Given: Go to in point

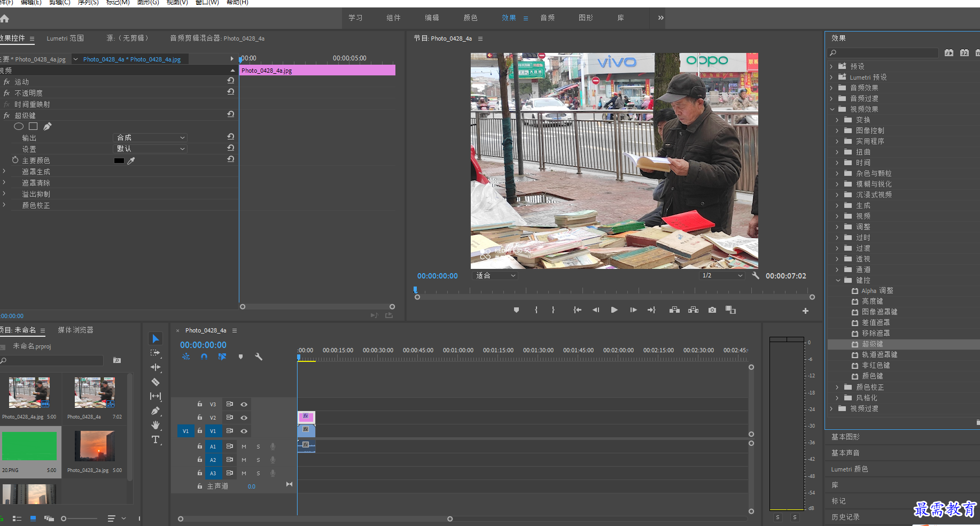Looking at the screenshot, I should point(577,310).
